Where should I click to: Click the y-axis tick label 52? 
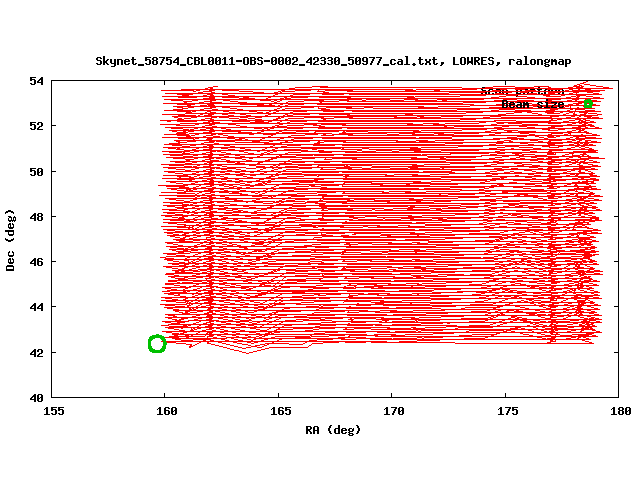[36, 126]
